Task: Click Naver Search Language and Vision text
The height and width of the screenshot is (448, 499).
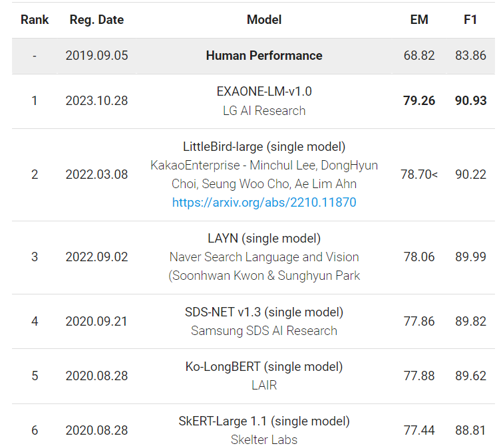Action: [264, 257]
